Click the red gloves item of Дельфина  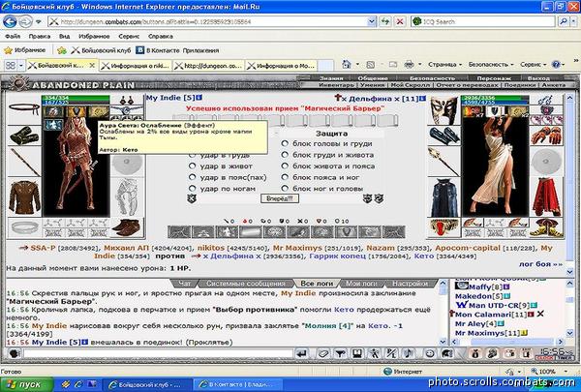coord(546,136)
